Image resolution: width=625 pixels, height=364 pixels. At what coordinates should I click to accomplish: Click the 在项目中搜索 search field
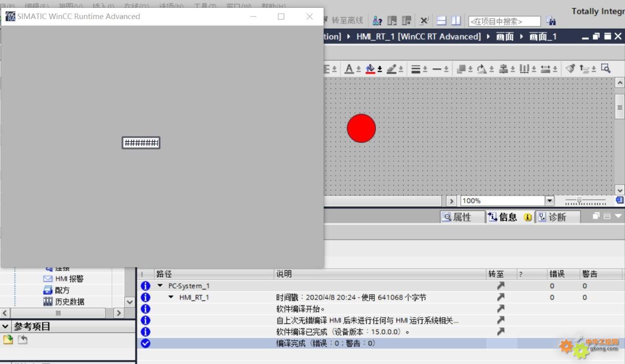point(504,21)
